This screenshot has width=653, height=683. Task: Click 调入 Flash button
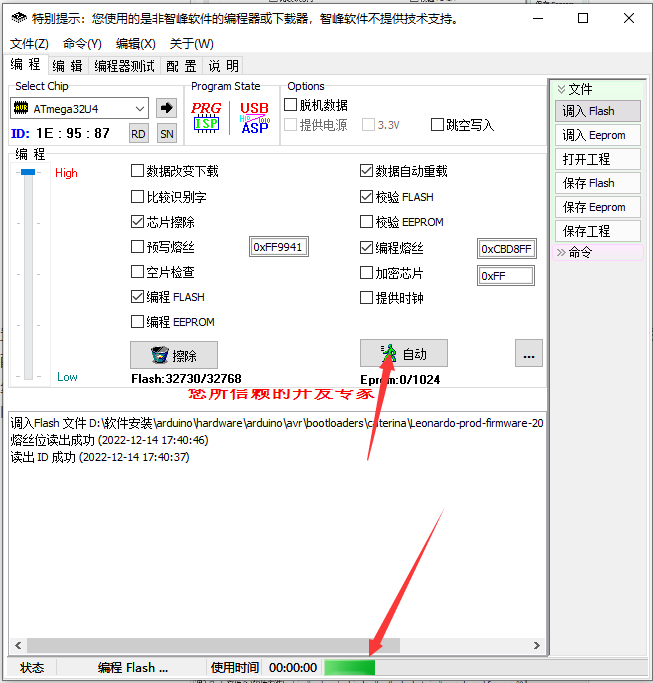point(598,111)
